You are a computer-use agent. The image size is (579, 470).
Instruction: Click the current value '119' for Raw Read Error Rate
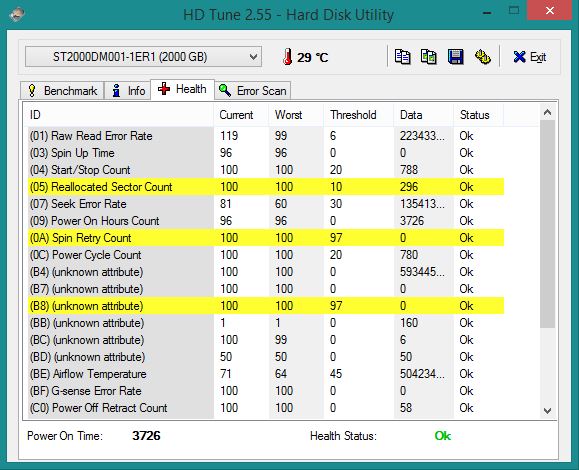coord(229,136)
